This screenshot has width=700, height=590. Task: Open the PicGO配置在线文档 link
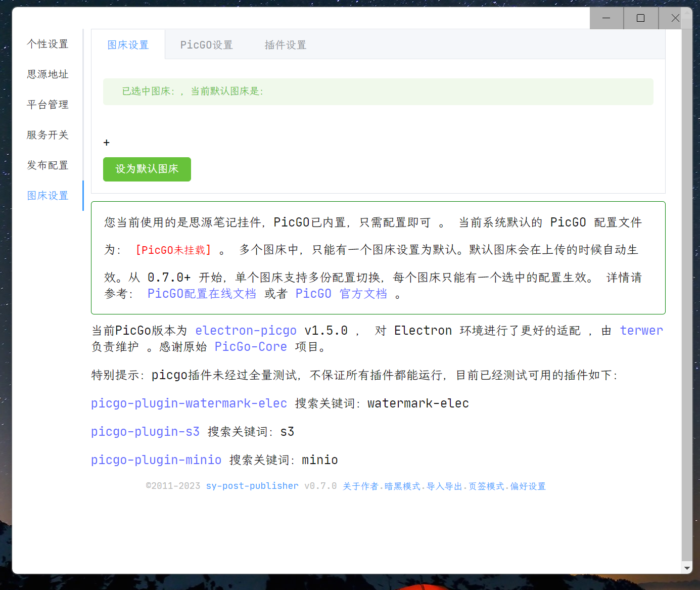pyautogui.click(x=201, y=294)
